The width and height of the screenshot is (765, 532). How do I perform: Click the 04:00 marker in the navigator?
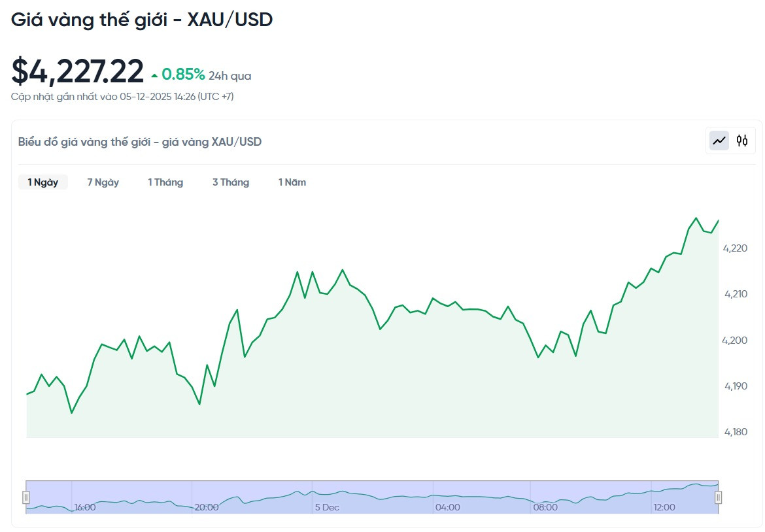click(447, 507)
